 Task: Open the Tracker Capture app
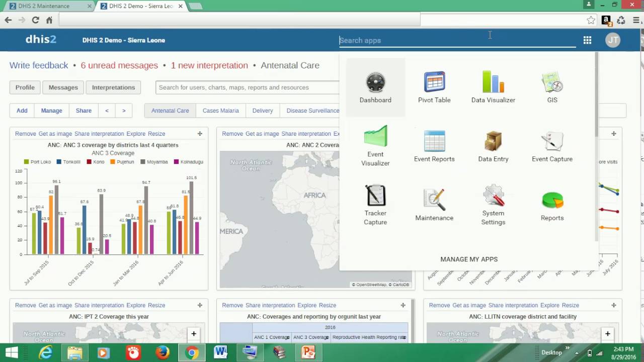click(375, 205)
